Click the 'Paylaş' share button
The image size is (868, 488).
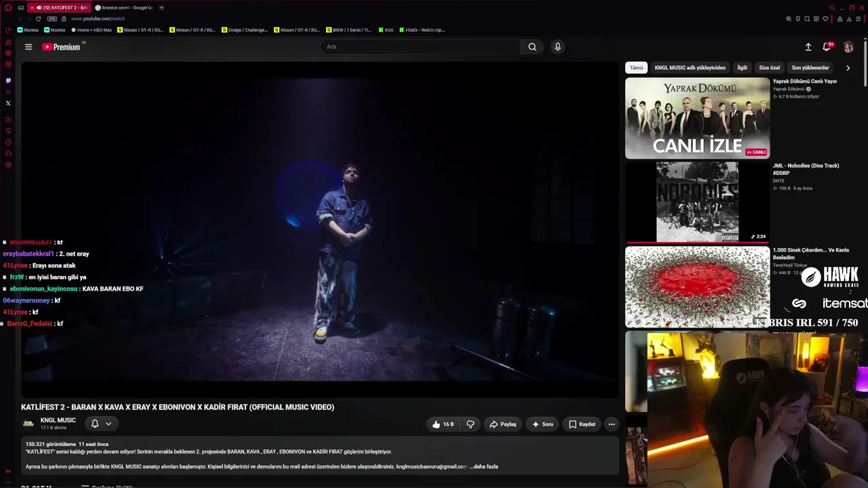click(x=503, y=424)
